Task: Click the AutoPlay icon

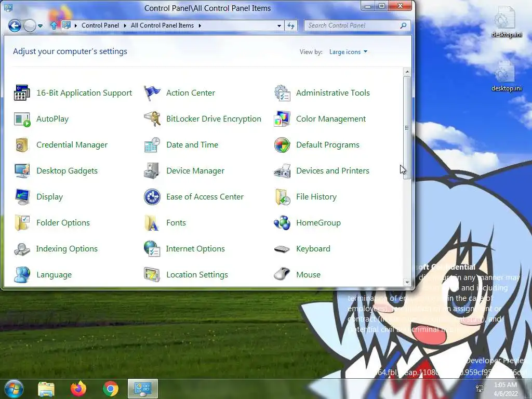Action: click(22, 119)
